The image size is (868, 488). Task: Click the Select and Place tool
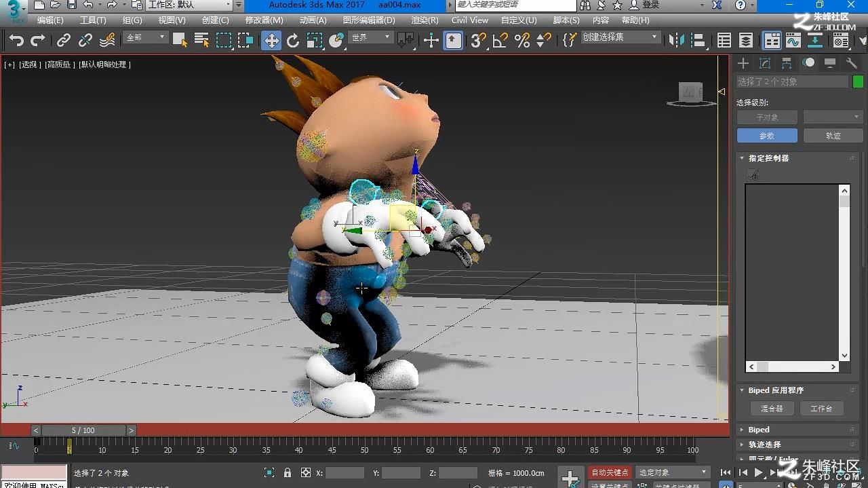point(336,41)
